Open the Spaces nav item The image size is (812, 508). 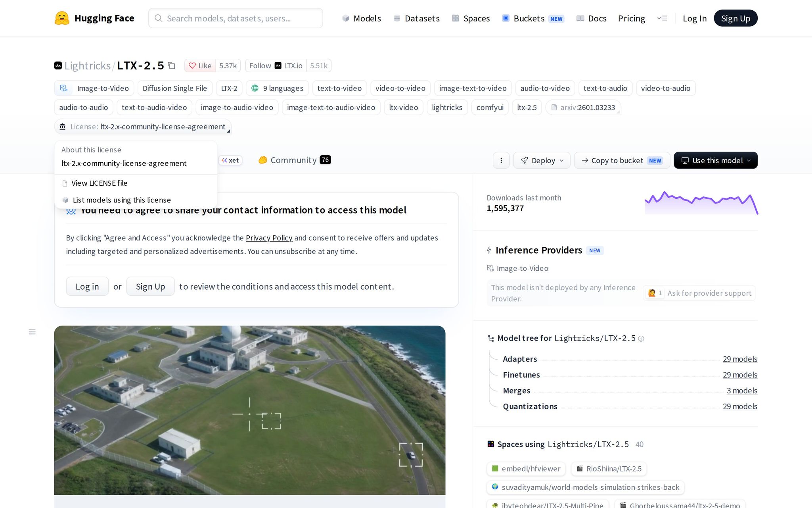tap(471, 18)
